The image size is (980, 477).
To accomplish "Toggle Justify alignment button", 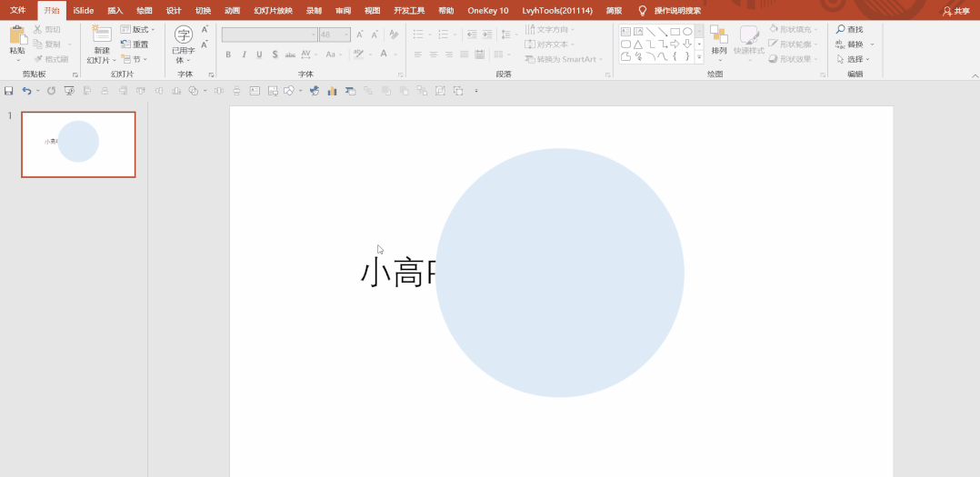I will [x=465, y=55].
